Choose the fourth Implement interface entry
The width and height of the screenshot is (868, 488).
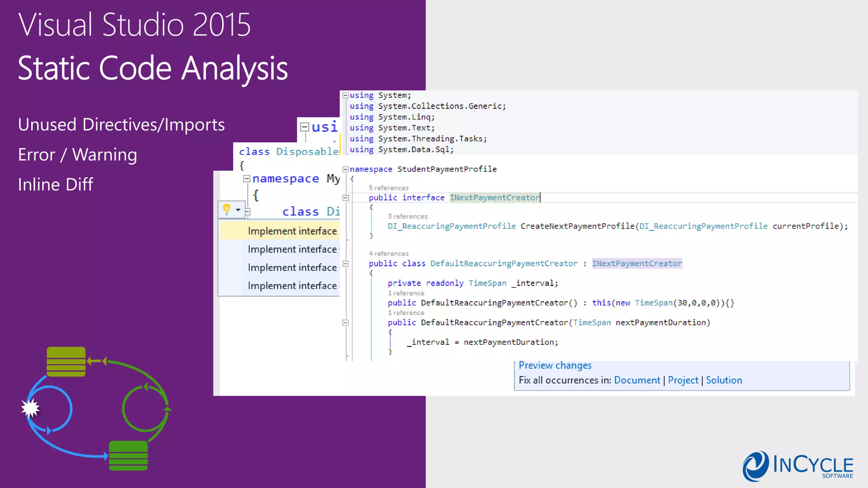280,286
